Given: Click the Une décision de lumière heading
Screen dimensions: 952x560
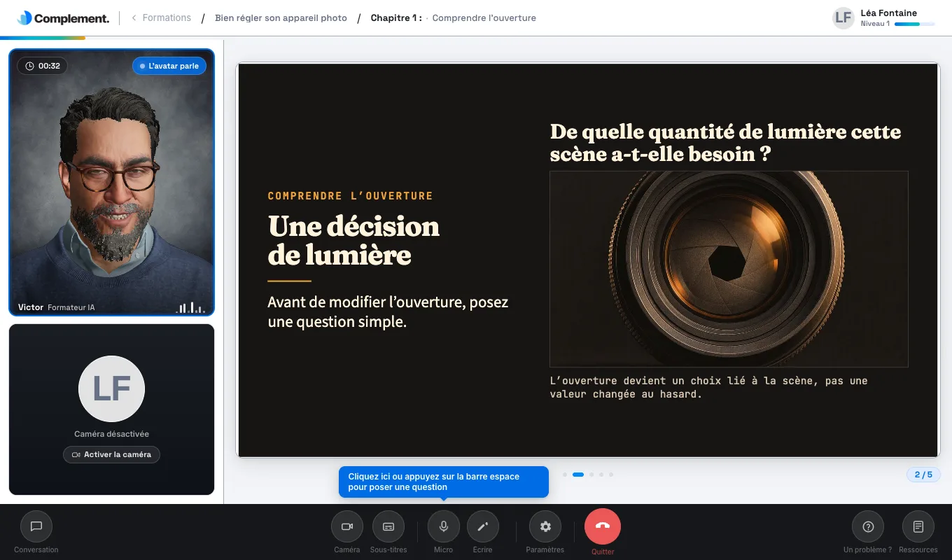Looking at the screenshot, I should (x=353, y=240).
